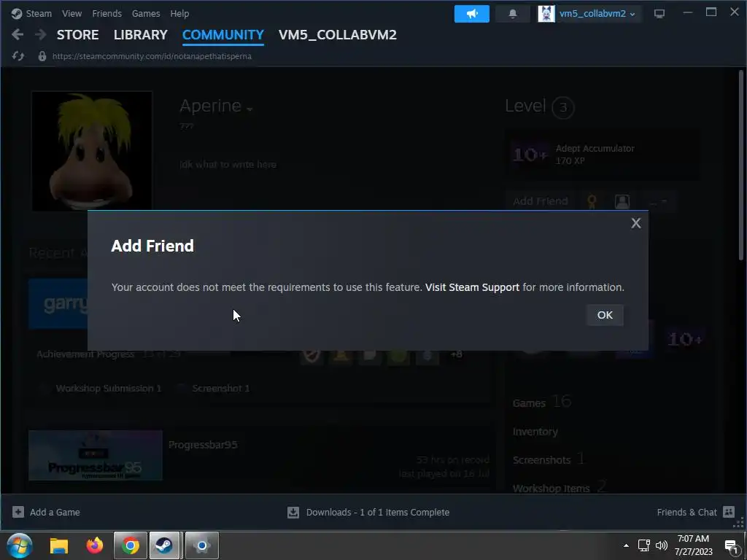Open the Windows Start button
This screenshot has width=747, height=560.
coord(20,545)
